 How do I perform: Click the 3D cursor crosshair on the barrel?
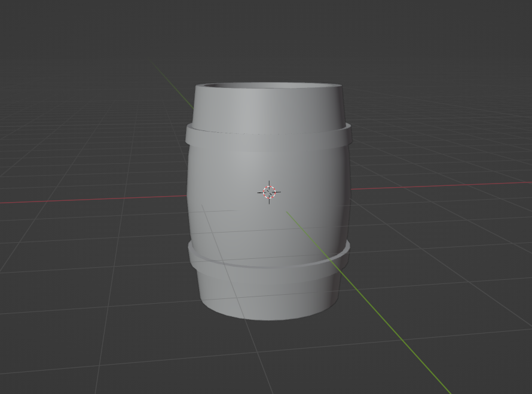tap(269, 193)
